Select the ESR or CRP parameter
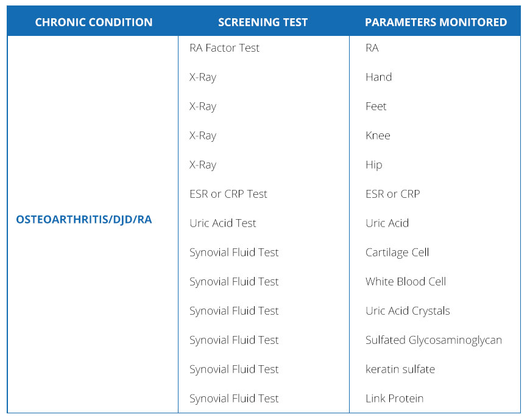The height and width of the screenshot is (420, 530). 392,194
